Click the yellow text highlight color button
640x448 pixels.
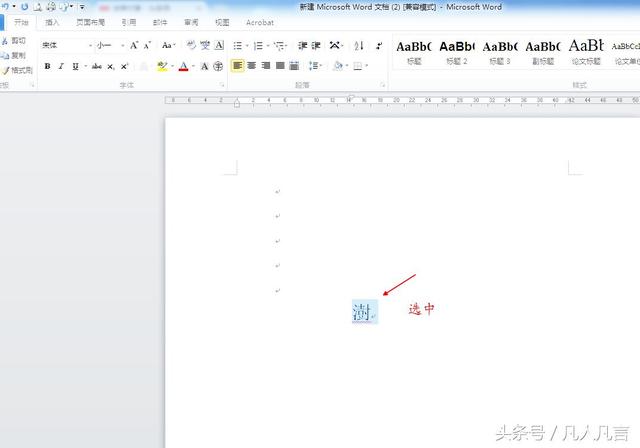click(162, 66)
